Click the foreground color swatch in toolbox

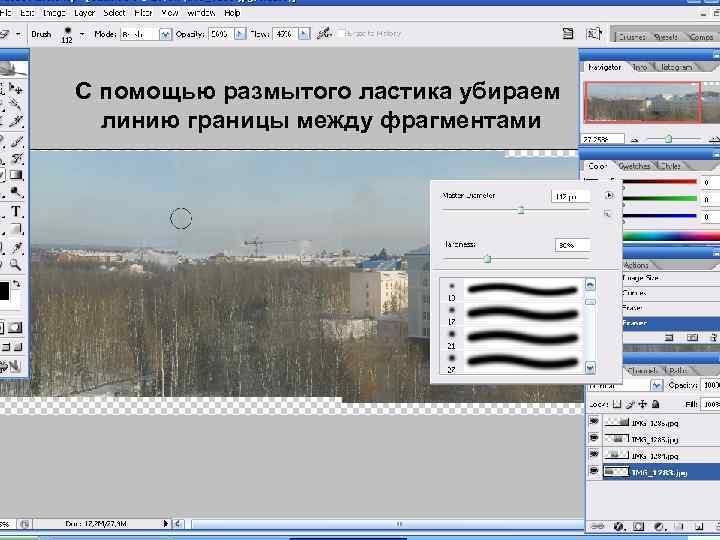[4, 291]
